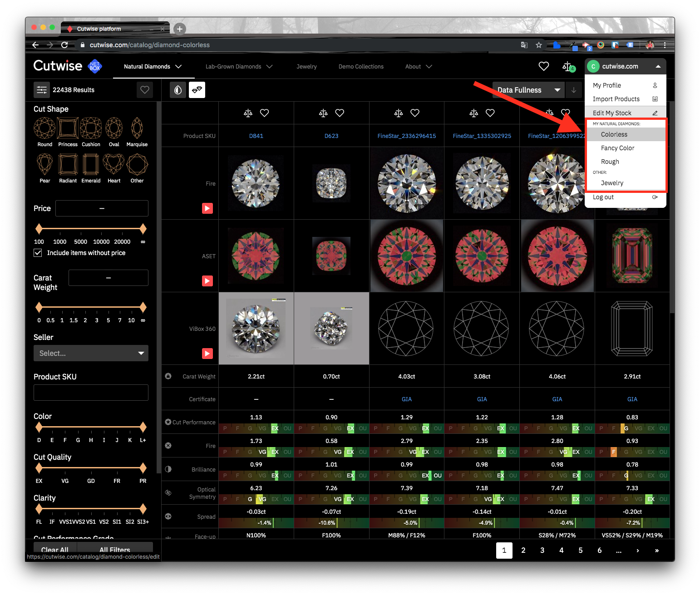Select the Princess cut shape icon

(68, 128)
